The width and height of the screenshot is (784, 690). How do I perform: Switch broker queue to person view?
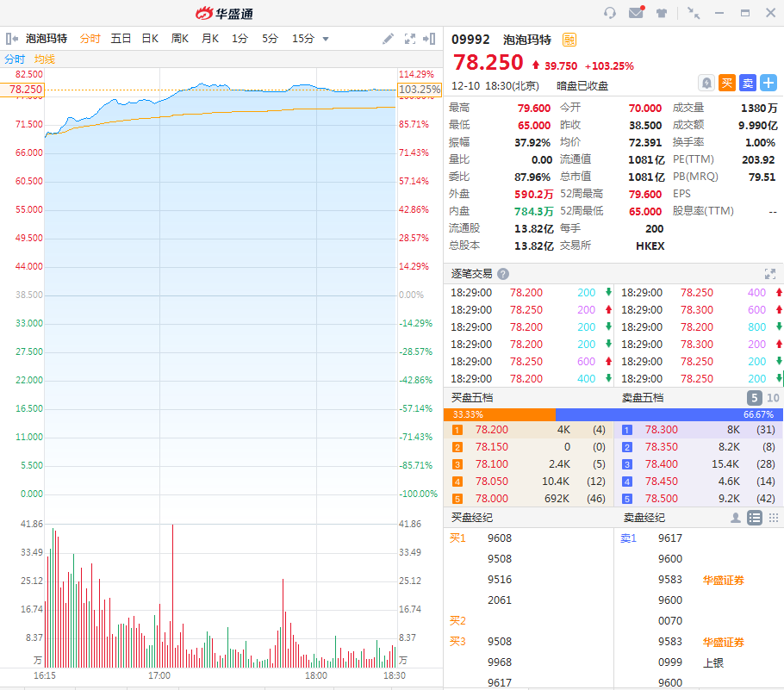pyautogui.click(x=736, y=518)
